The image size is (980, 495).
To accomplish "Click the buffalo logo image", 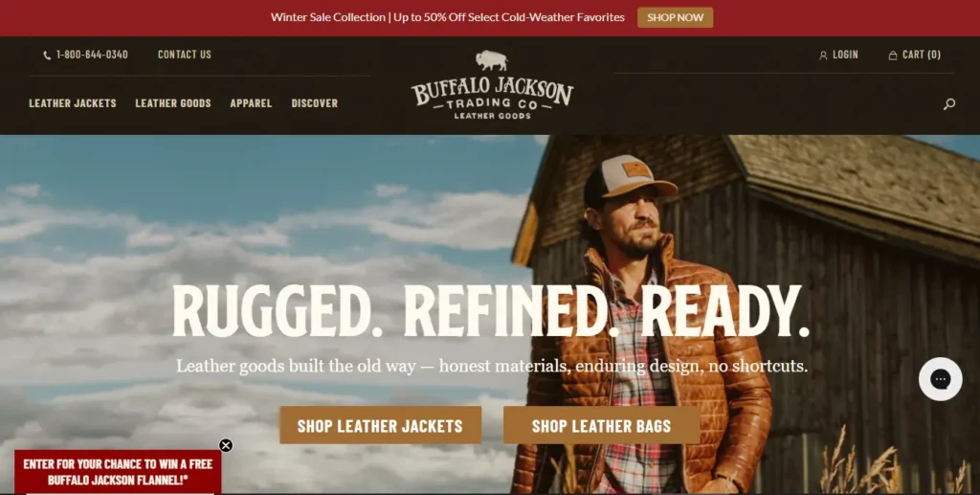I will [492, 84].
